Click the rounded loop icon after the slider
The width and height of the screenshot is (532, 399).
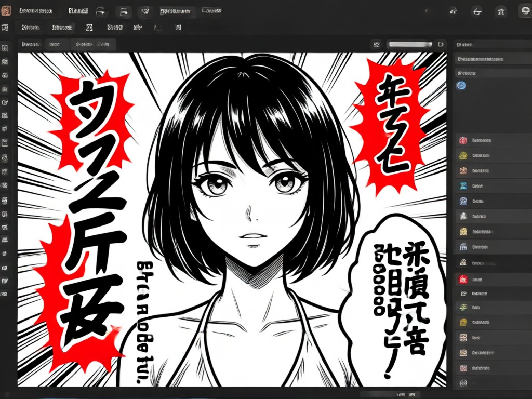pos(441,45)
